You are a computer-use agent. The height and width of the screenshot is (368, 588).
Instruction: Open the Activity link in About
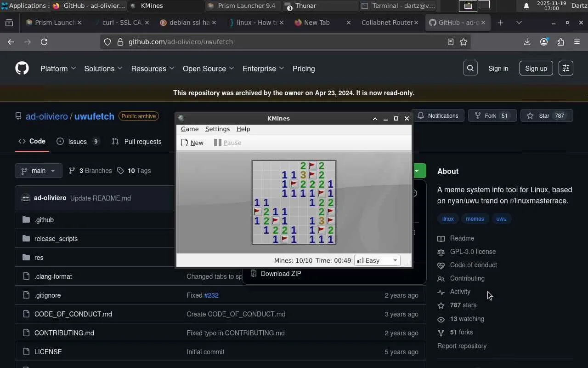tap(460, 292)
